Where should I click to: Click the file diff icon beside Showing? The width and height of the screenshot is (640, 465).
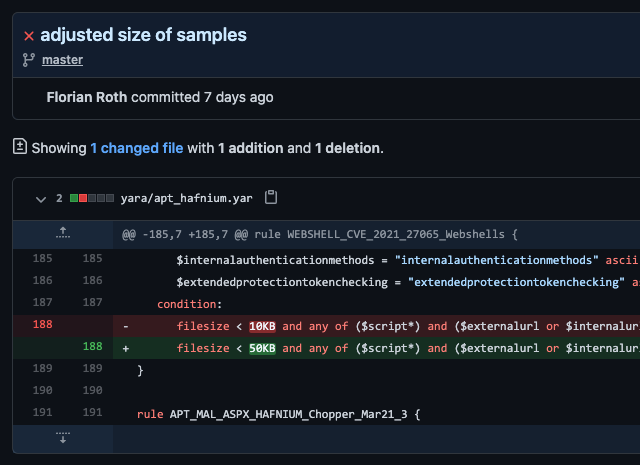[x=19, y=147]
